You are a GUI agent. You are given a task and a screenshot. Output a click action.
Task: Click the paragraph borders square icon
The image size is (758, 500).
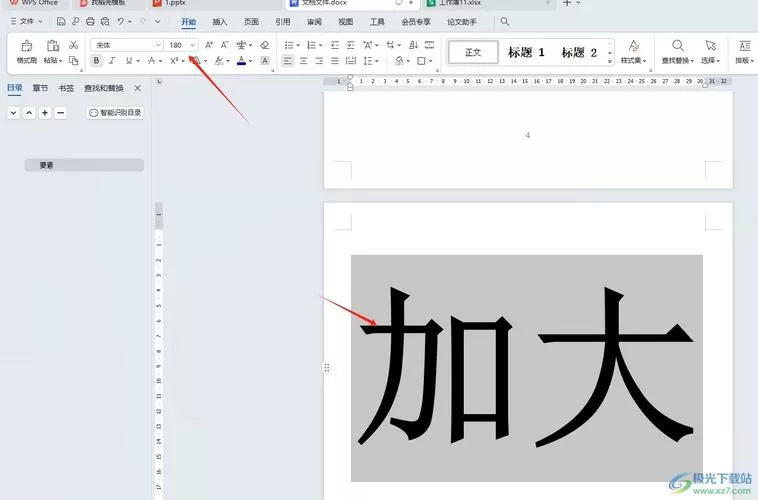422,60
